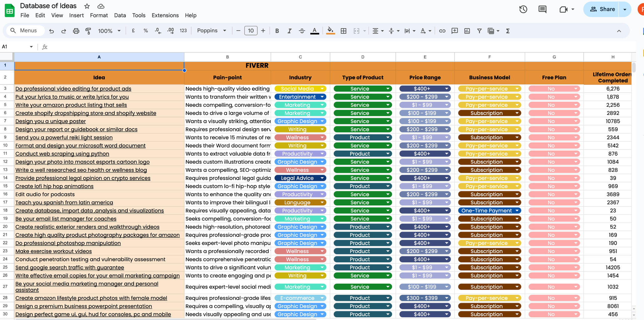
Task: Click the insert link icon
Action: pyautogui.click(x=442, y=31)
